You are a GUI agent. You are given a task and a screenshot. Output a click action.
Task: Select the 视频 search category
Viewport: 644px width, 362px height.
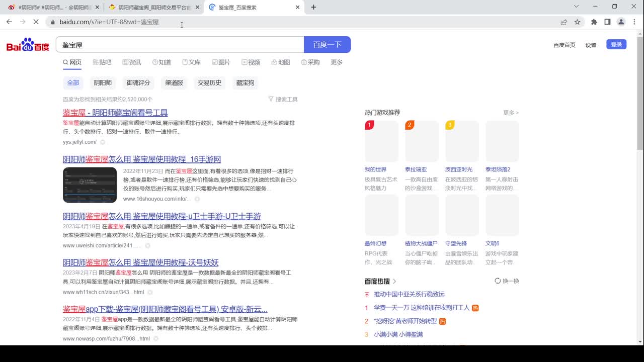(251, 62)
